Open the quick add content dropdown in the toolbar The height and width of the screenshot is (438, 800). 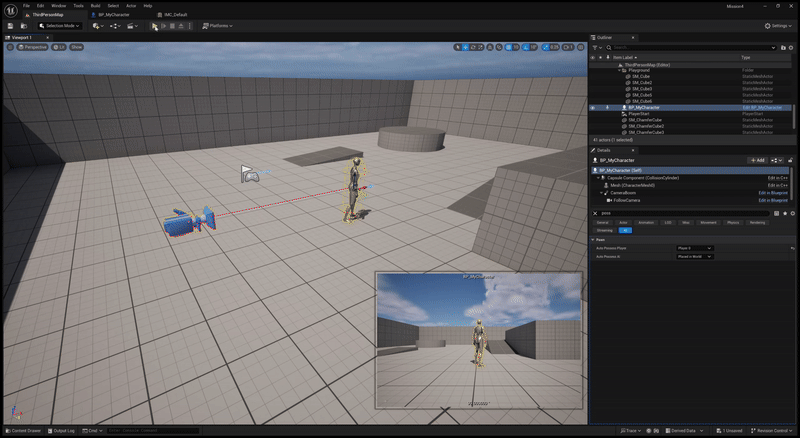pos(98,26)
